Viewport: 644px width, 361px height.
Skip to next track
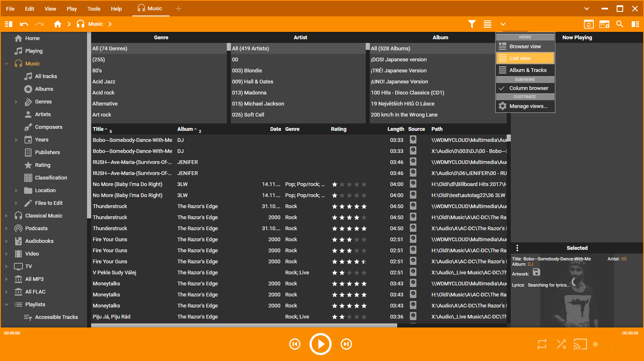coord(346,344)
